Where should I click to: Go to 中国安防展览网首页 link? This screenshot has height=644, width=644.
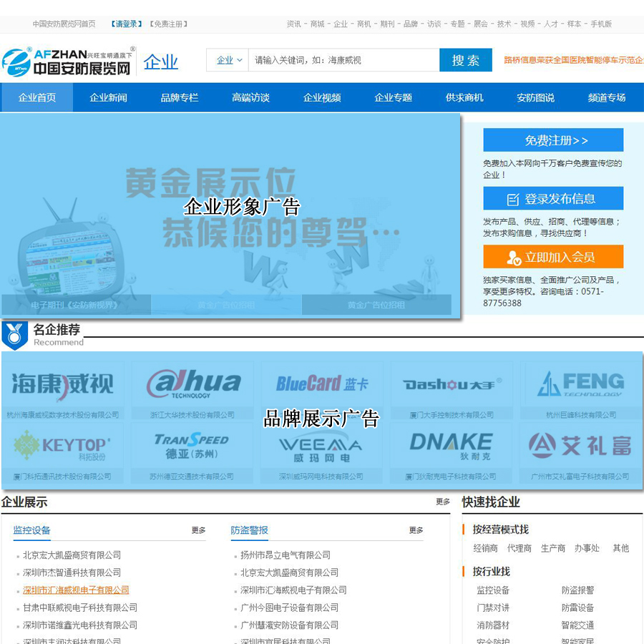(x=64, y=24)
